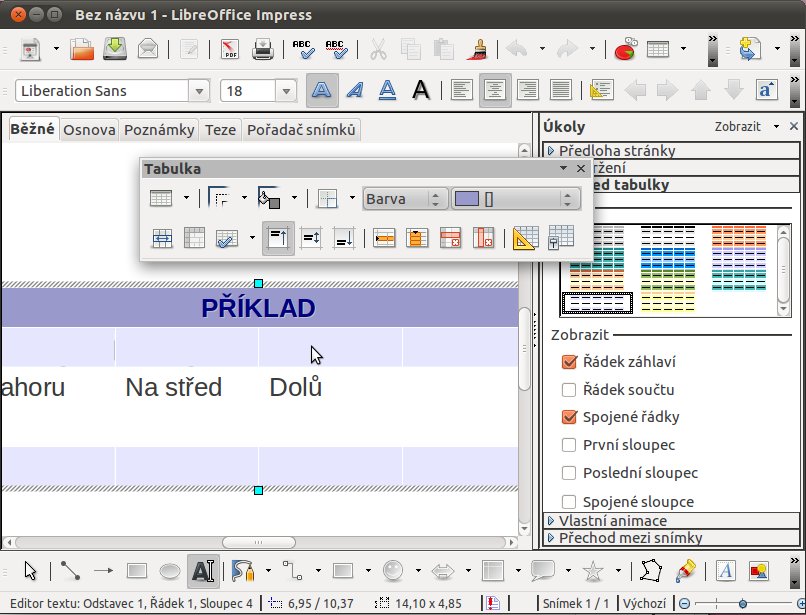The width and height of the screenshot is (806, 615).
Task: Toggle italic text formatting
Action: click(x=355, y=91)
